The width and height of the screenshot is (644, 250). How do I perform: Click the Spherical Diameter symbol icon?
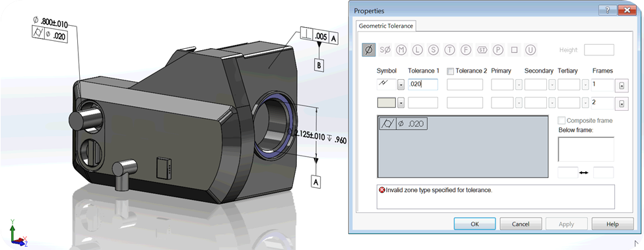point(385,50)
